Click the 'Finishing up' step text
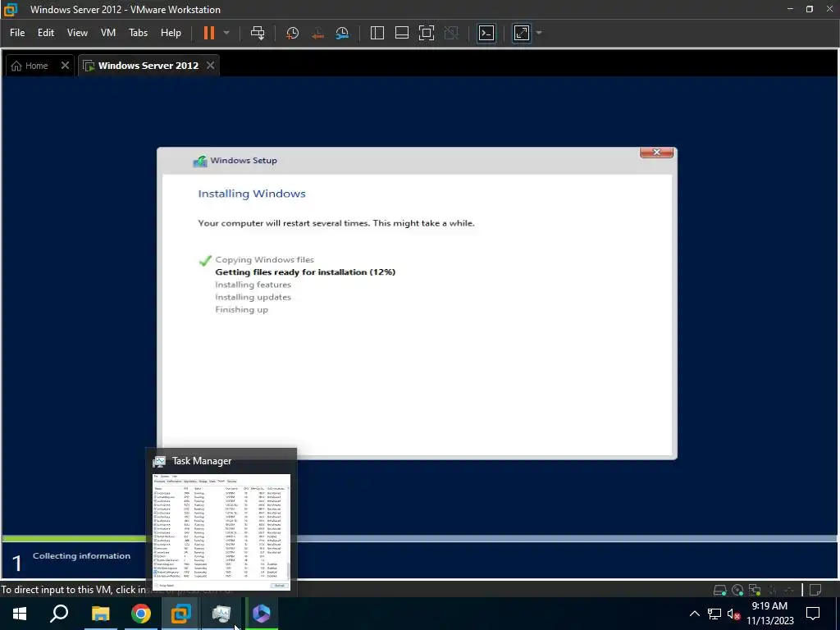840x630 pixels. coord(242,309)
